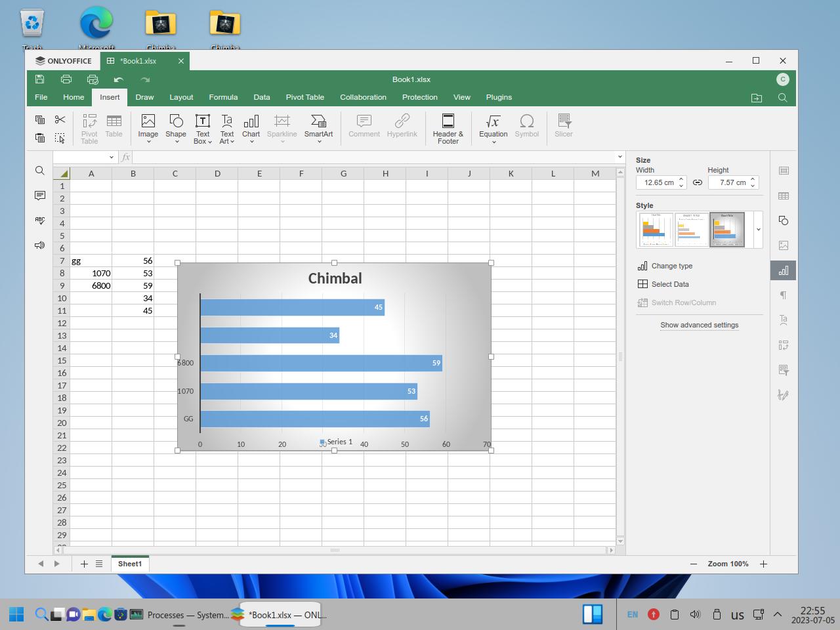Copy the selection with the Copy icon
The image size is (840, 630).
coord(40,119)
